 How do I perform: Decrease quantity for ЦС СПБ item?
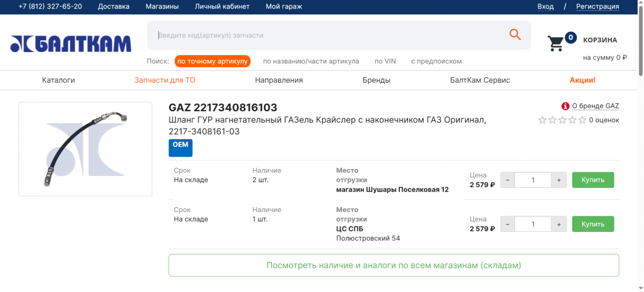(508, 224)
